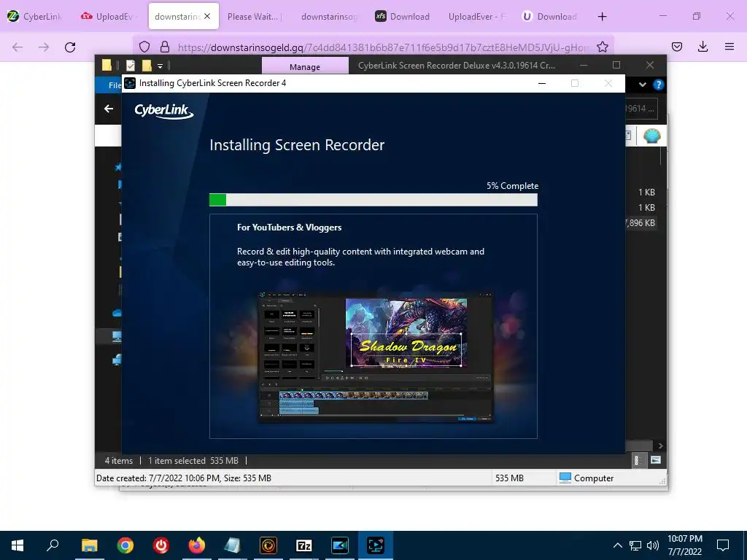The width and height of the screenshot is (747, 560).
Task: Switch to Firefox from the taskbar
Action: [197, 545]
